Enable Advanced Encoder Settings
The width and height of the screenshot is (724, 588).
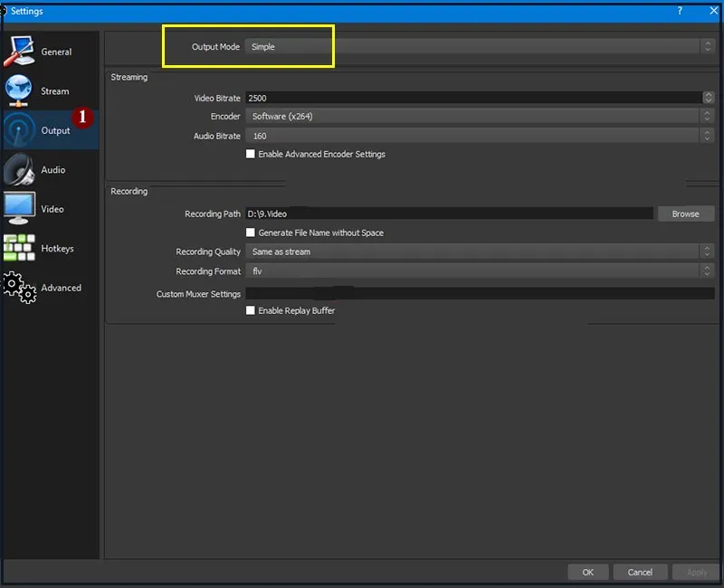point(251,154)
